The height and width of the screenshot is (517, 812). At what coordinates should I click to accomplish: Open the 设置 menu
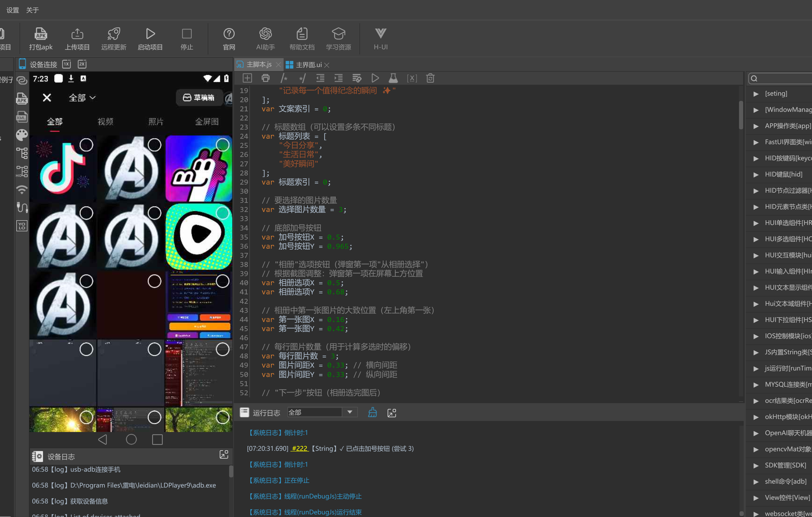13,10
